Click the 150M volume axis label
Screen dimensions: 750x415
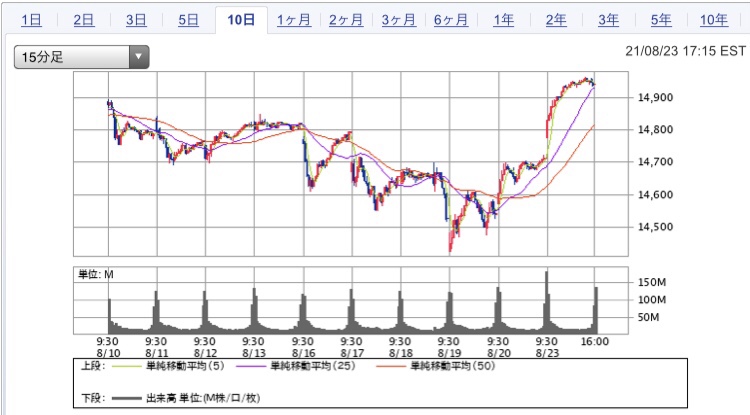click(x=651, y=282)
